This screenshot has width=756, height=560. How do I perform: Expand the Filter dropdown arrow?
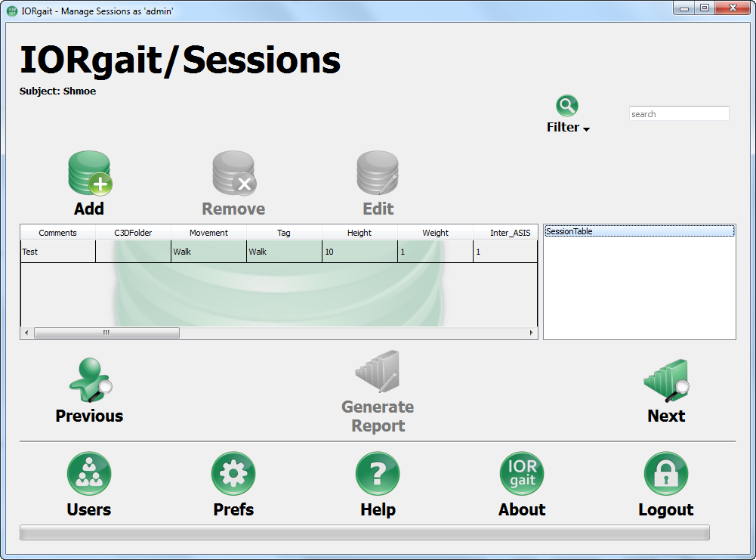[586, 128]
